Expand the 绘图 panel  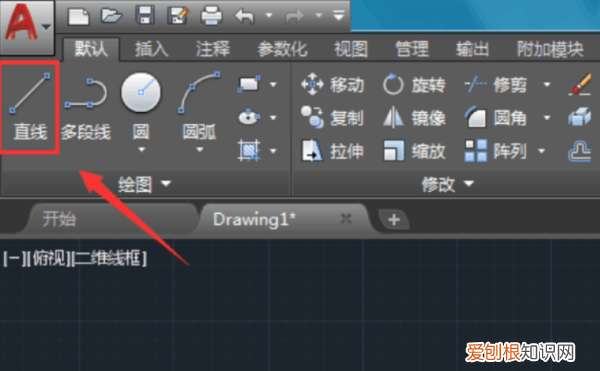coord(144,184)
